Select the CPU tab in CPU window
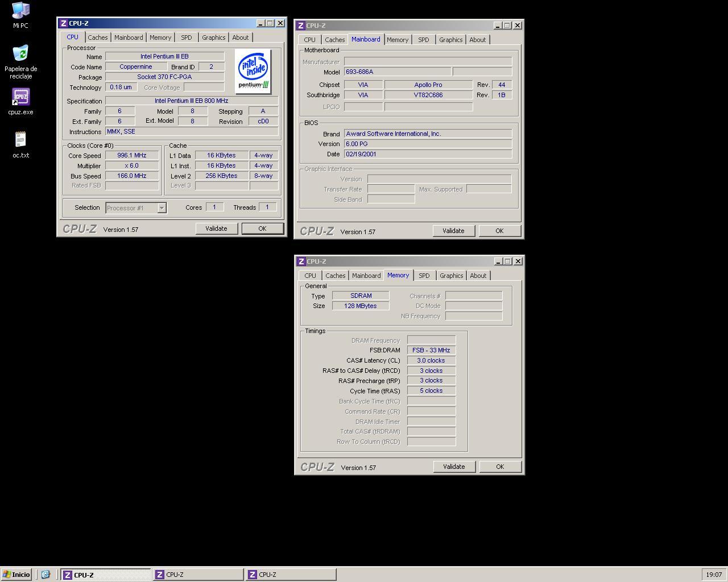Screen dimensions: 728x582 click(x=72, y=37)
